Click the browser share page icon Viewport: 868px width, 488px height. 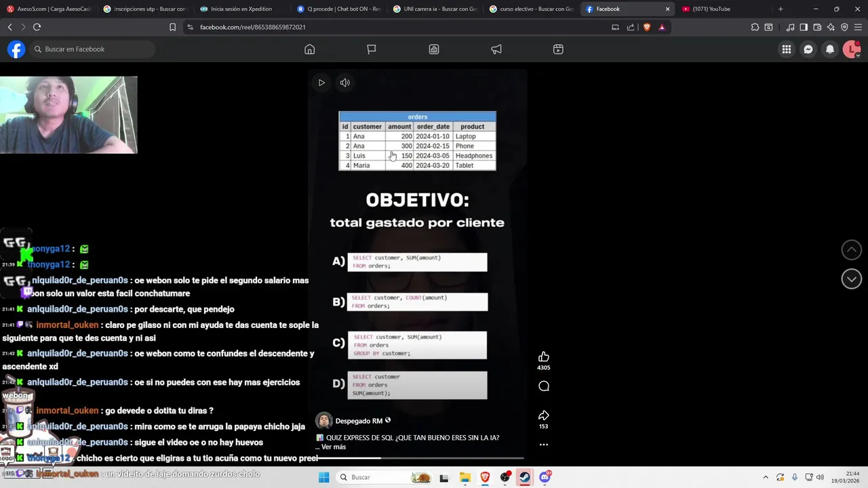631,27
